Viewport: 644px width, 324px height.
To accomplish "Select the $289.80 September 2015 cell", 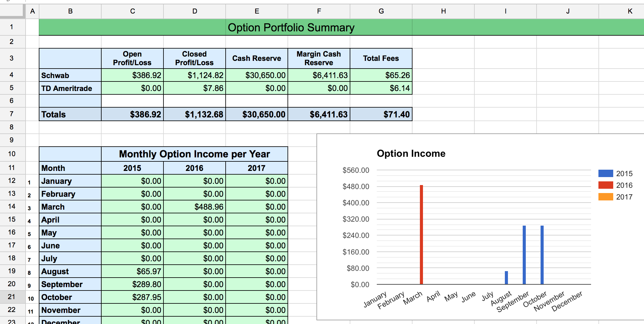I will pyautogui.click(x=132, y=284).
